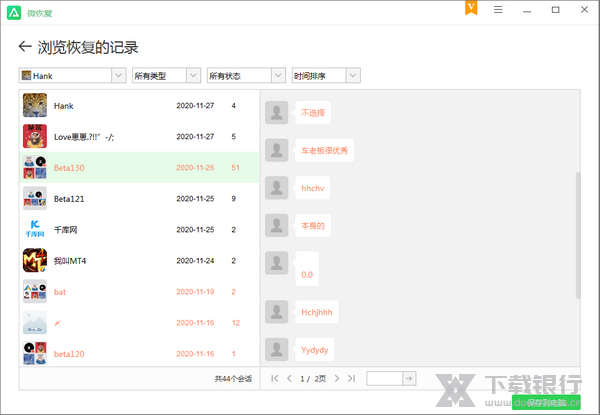This screenshot has width=600, height=415.
Task: Select the Love惠惠 conversation name
Action: point(84,137)
